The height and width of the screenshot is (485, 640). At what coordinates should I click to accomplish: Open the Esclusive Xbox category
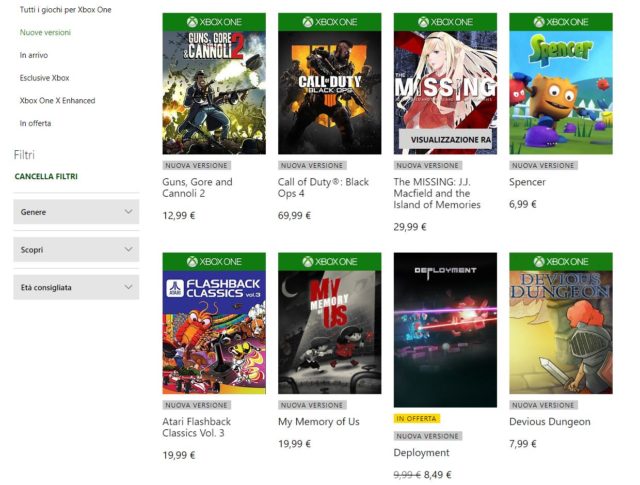44,78
